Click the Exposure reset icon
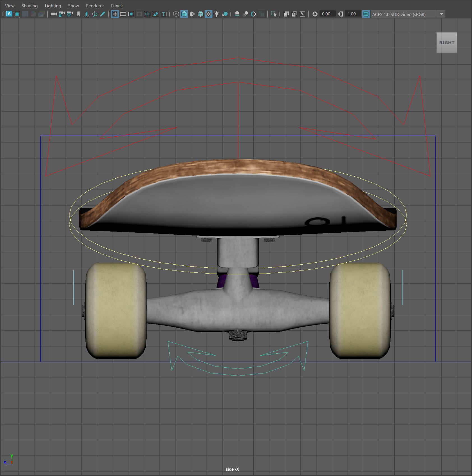The image size is (472, 476). (x=315, y=14)
